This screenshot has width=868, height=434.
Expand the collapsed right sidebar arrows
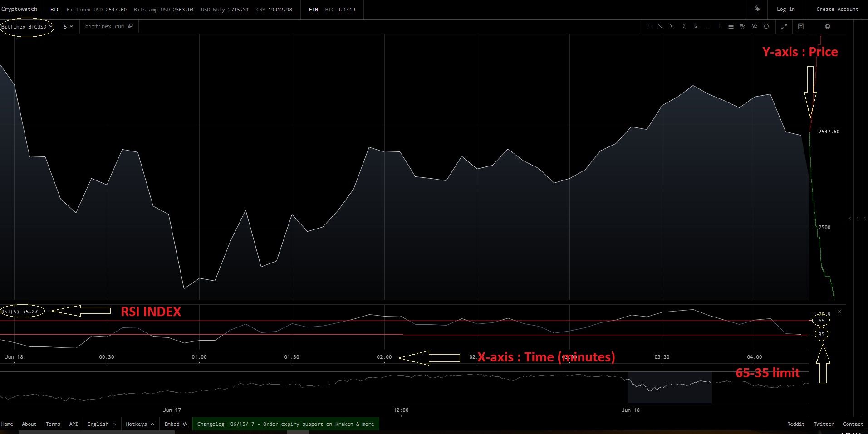pos(857,218)
